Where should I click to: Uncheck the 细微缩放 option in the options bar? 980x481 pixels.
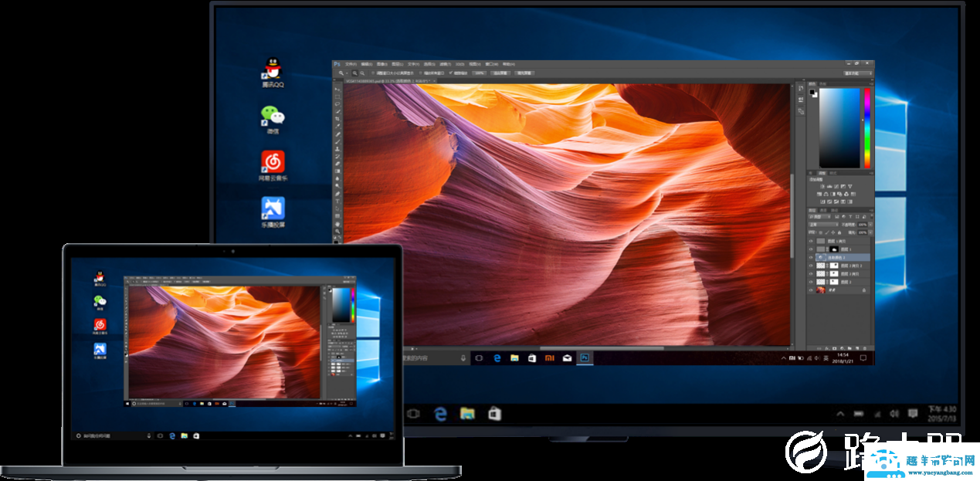453,73
